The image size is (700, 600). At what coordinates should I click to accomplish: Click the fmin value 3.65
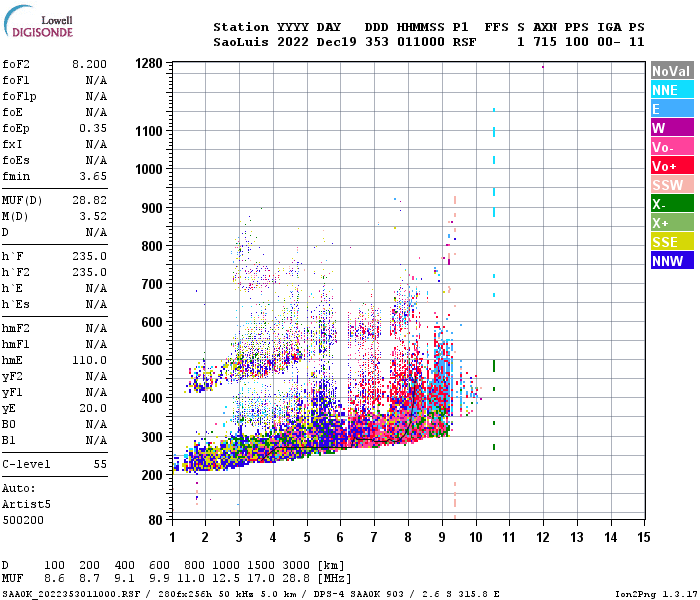[93, 176]
